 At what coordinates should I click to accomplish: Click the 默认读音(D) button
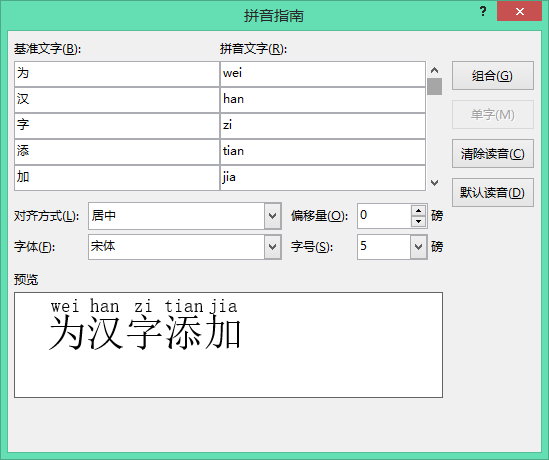493,193
